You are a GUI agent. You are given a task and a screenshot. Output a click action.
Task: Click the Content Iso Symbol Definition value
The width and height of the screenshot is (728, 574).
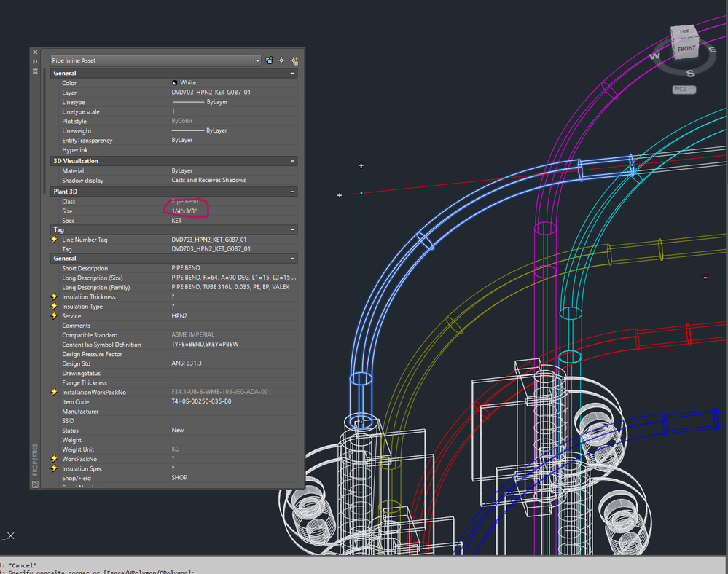coord(205,345)
